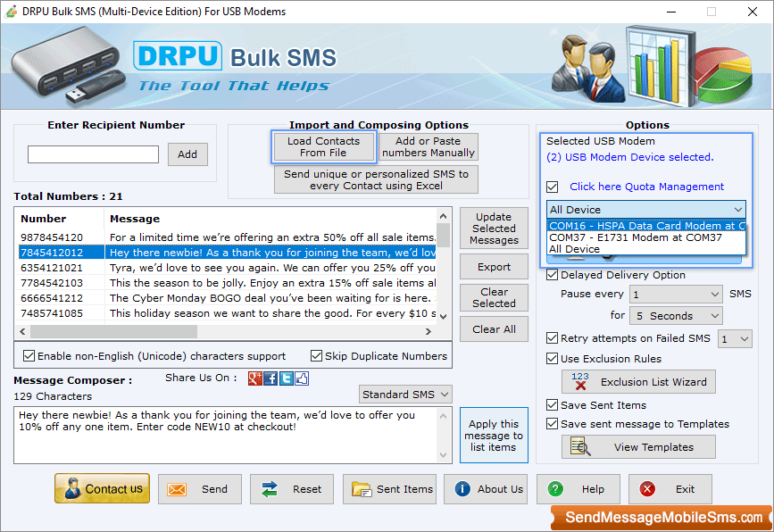The image size is (774, 532).
Task: Select row with number 7485741085
Action: click(228, 313)
